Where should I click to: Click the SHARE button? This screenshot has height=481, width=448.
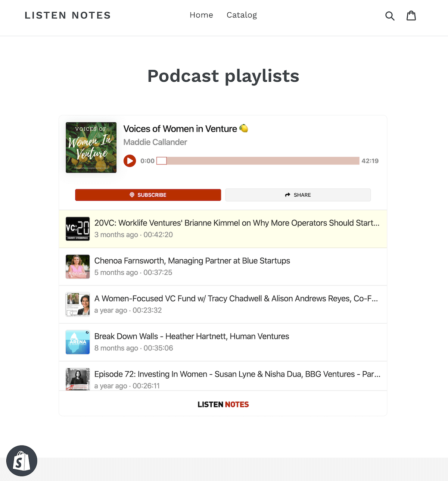click(298, 195)
